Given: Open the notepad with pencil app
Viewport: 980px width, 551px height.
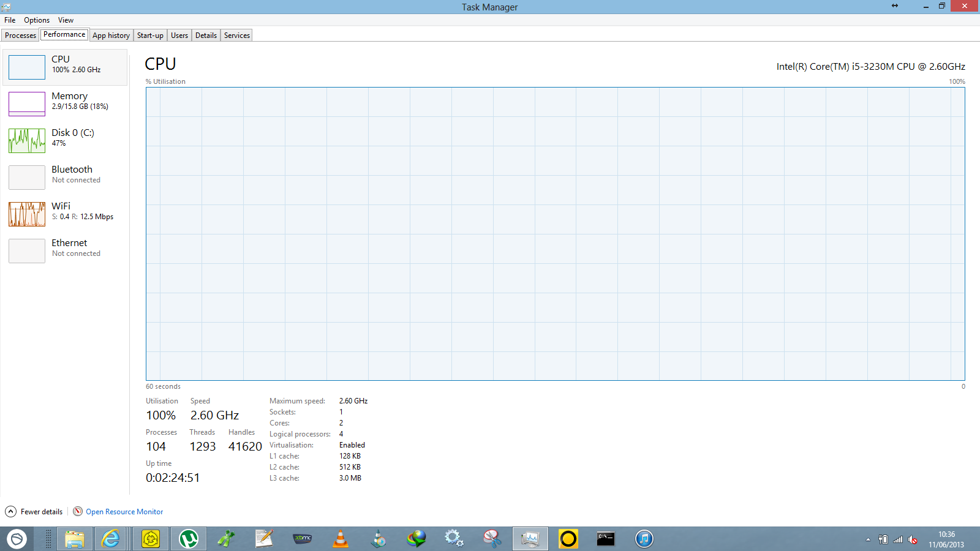Looking at the screenshot, I should (x=264, y=539).
